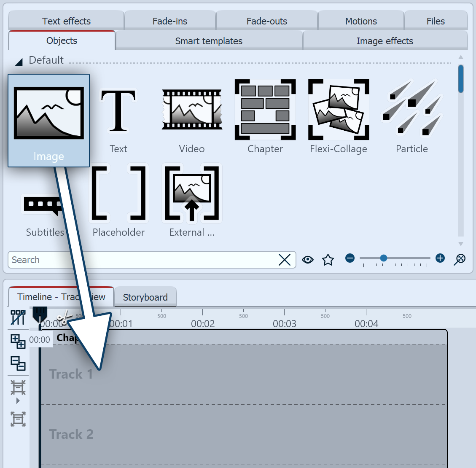Image resolution: width=476 pixels, height=468 pixels.
Task: Adjust the thumbnail size slider
Action: pyautogui.click(x=383, y=258)
